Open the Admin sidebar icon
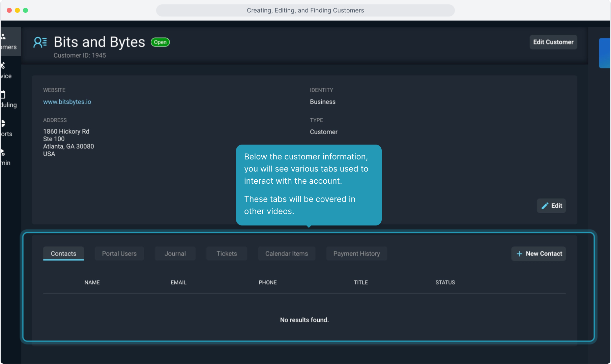The width and height of the screenshot is (611, 364). pos(3,153)
